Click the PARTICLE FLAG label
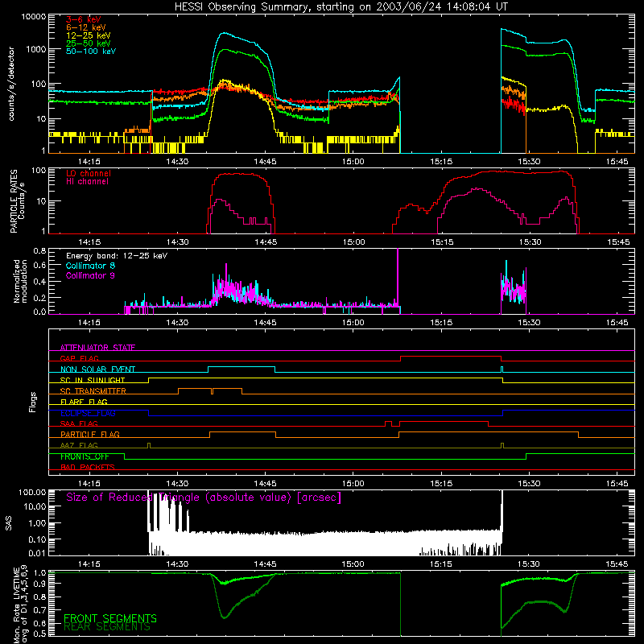The height and width of the screenshot is (644, 644). click(90, 434)
